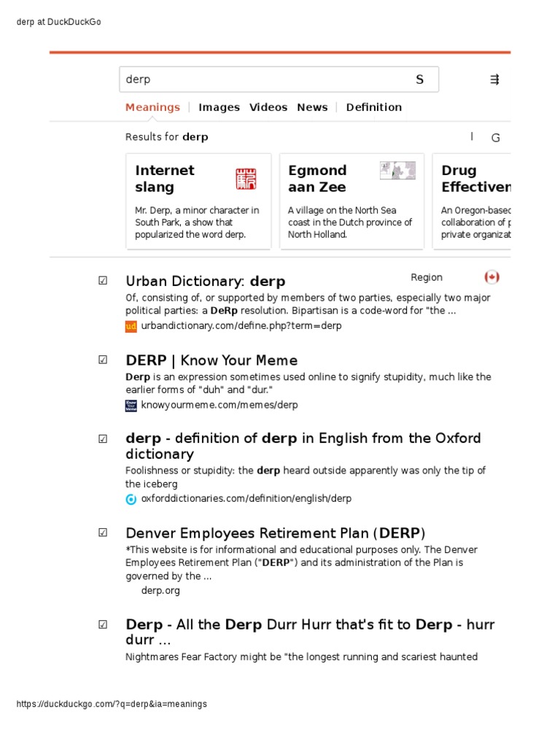Select the Internet slang meaning card title
This screenshot has height=747, width=560.
165,179
